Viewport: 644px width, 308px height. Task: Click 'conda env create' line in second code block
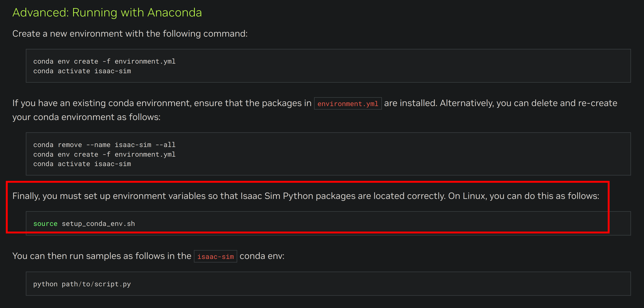104,155
